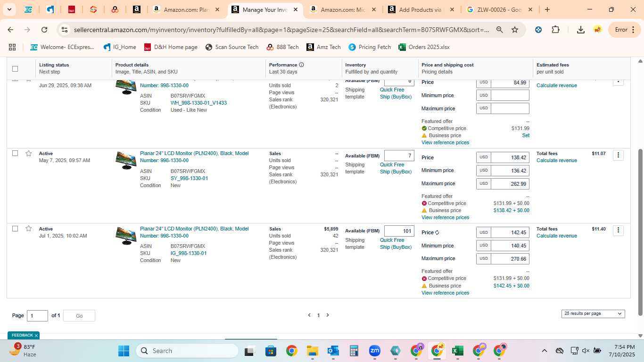Go to the next results page arrow
Screen dimensions: 644x362
click(x=328, y=315)
